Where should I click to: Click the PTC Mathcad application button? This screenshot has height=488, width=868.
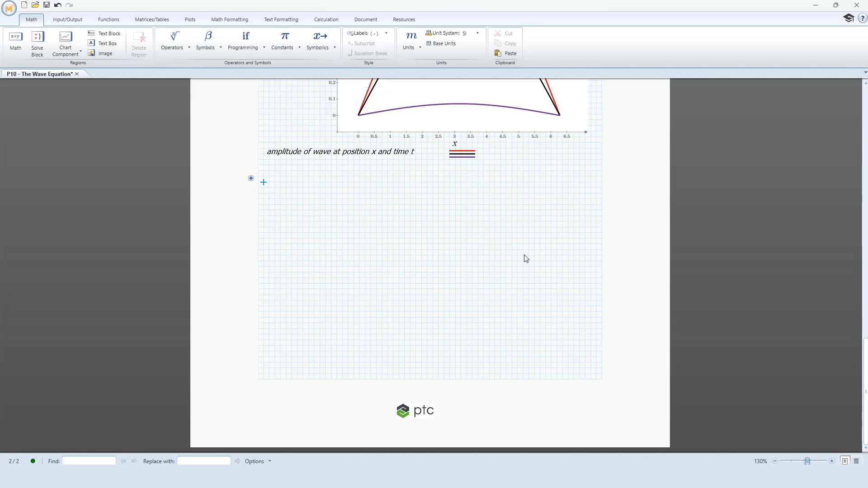(9, 8)
